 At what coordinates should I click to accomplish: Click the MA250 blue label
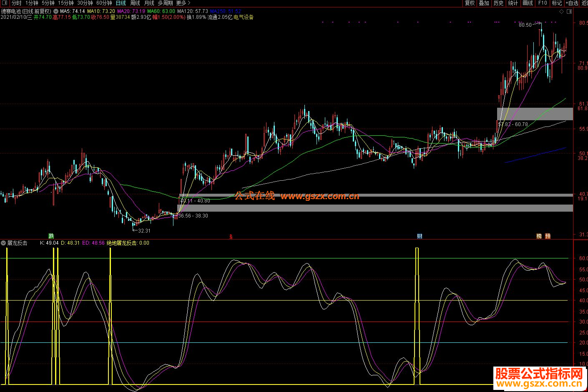(x=225, y=11)
